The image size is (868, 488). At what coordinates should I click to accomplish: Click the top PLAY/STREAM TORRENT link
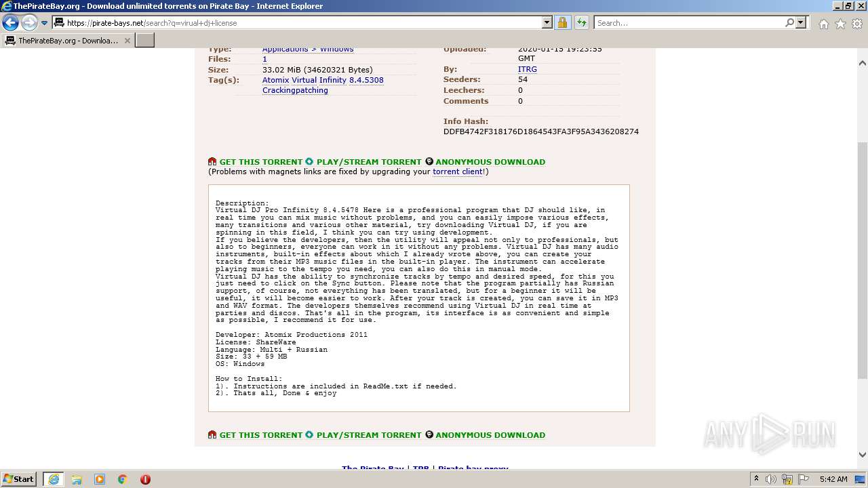tap(369, 162)
